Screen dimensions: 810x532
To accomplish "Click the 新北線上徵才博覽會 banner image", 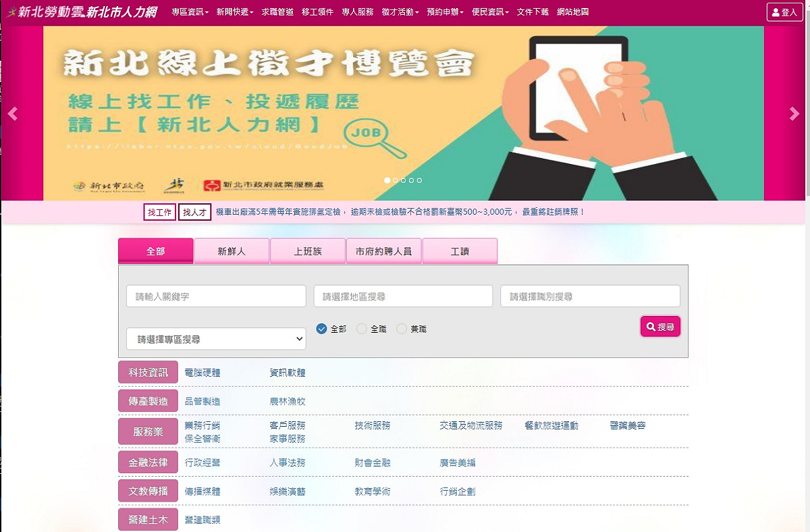I will coord(404,113).
